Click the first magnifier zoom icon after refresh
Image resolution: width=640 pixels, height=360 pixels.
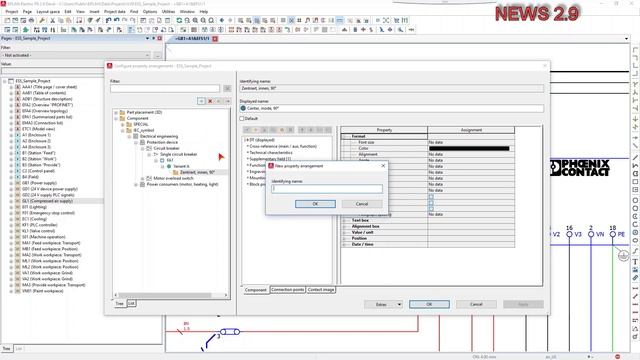click(x=187, y=20)
